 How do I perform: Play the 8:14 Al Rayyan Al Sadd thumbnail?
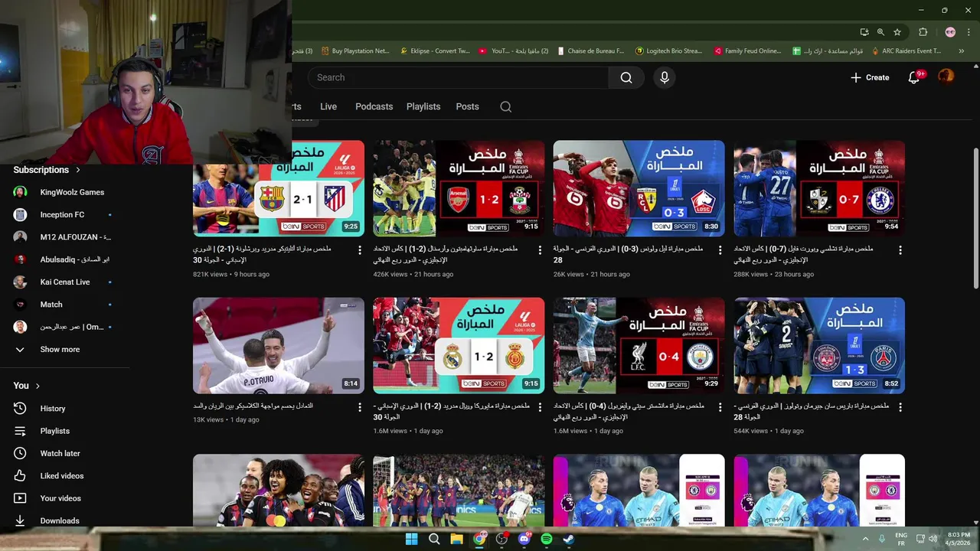point(279,345)
